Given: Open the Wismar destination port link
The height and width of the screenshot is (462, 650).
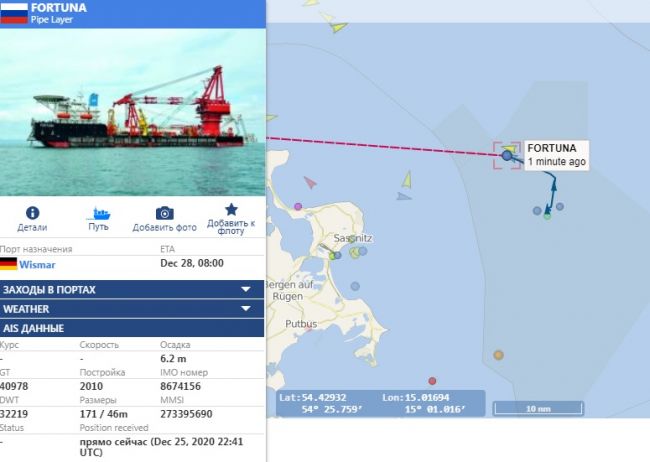Looking at the screenshot, I should pos(37,265).
